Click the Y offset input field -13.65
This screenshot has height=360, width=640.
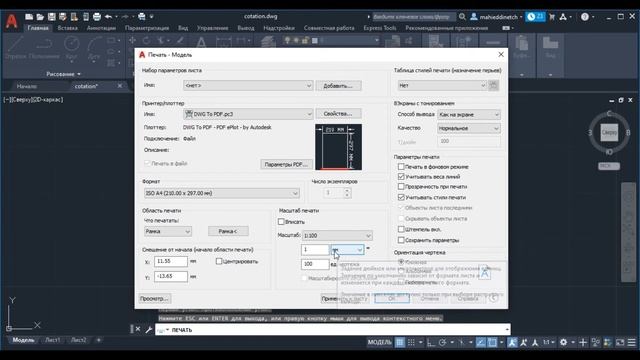pos(171,276)
